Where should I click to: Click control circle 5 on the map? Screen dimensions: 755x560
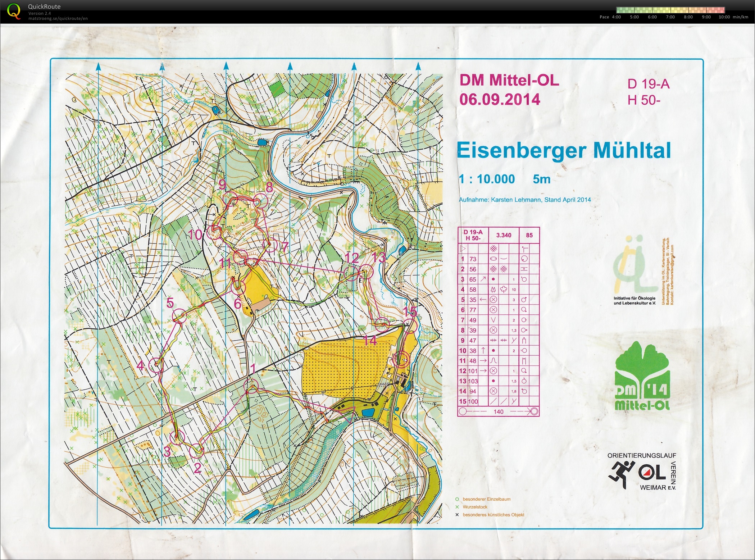click(179, 316)
